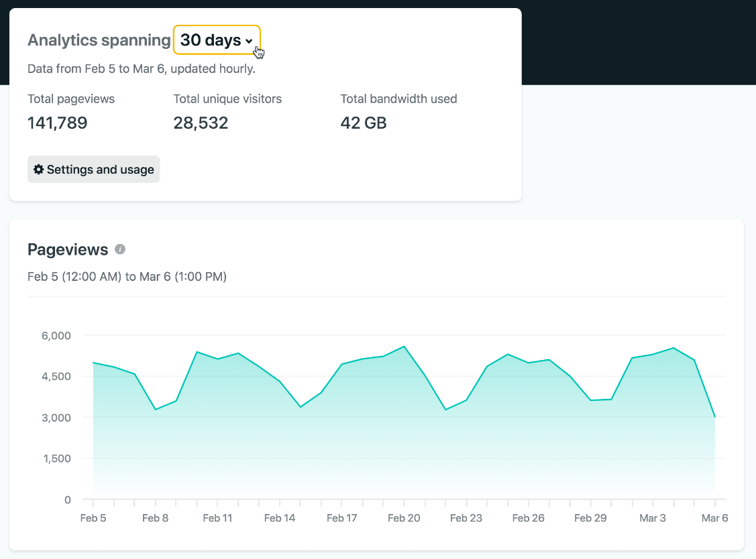The width and height of the screenshot is (756, 559).
Task: Open the analytics timespan selector
Action: click(217, 40)
